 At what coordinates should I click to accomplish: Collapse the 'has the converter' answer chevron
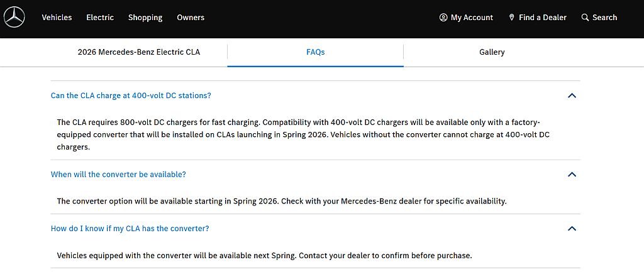coord(572,229)
